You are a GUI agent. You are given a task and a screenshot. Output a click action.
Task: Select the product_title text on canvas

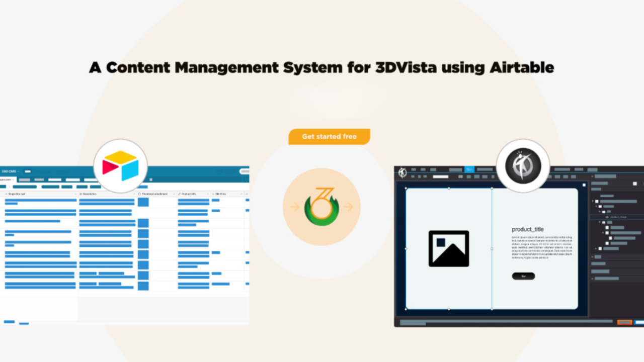click(x=528, y=229)
